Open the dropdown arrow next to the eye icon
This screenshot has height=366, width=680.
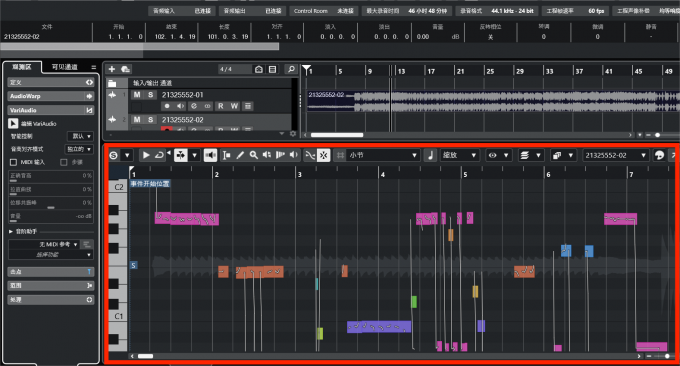506,155
